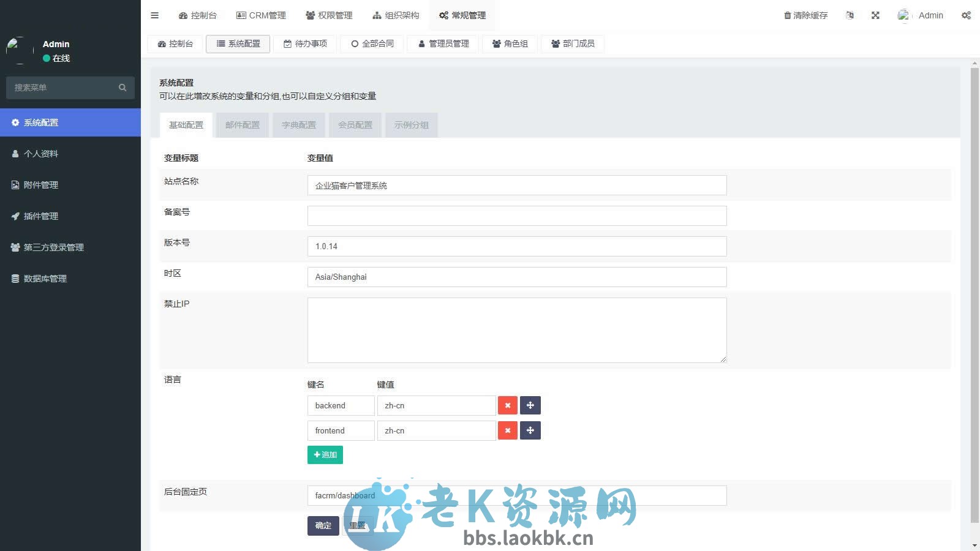
Task: Open 附件管理 from the sidebar
Action: click(x=41, y=184)
